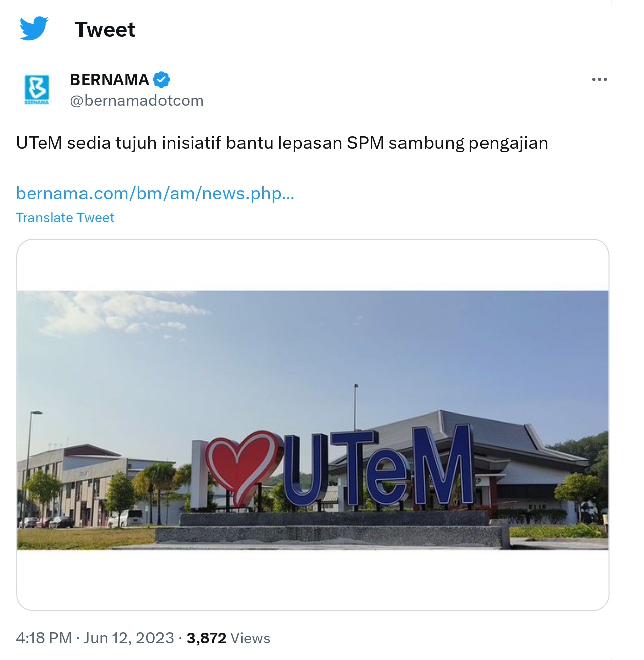The width and height of the screenshot is (644, 660).
Task: Click the blank area below the photo inside card
Action: tap(312, 580)
